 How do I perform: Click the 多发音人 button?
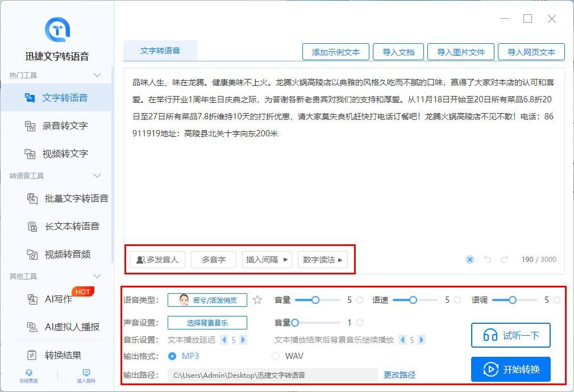[157, 260]
